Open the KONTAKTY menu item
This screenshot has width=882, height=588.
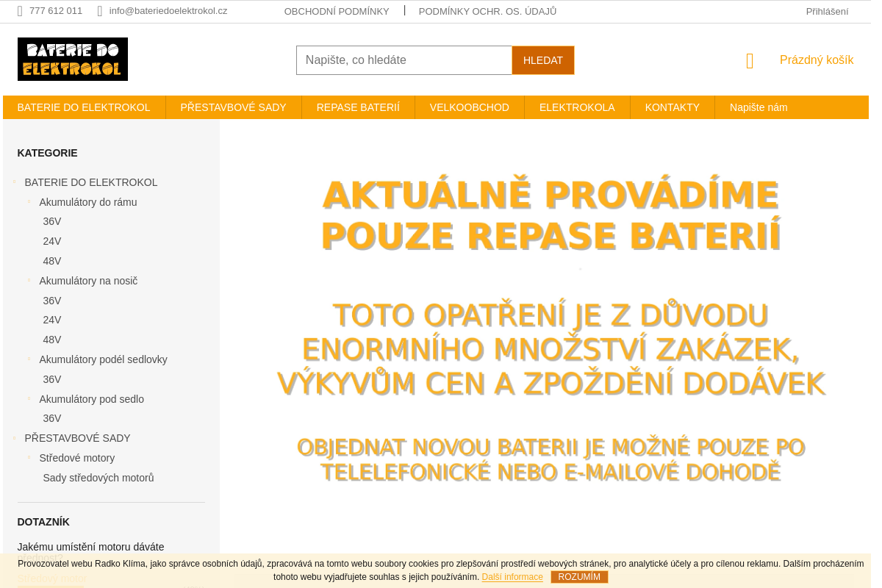(x=673, y=107)
